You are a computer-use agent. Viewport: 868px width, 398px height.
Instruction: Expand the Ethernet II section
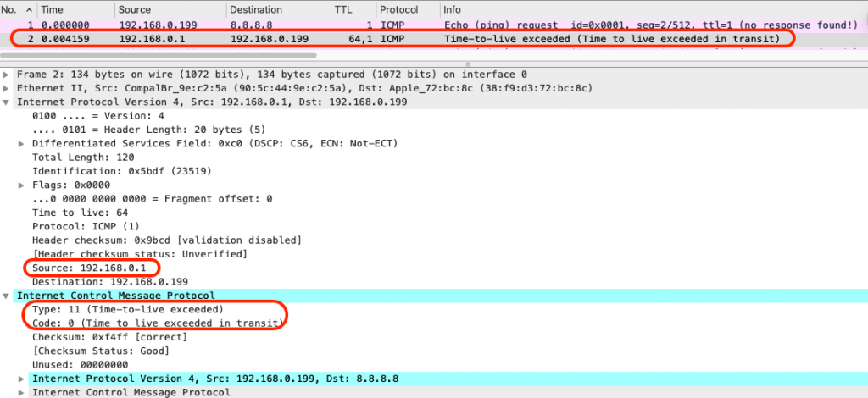(x=8, y=88)
